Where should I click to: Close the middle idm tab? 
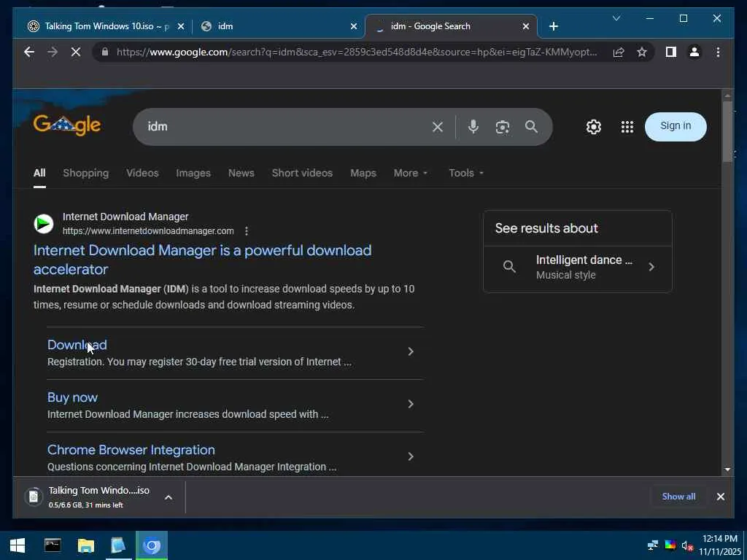coord(354,26)
